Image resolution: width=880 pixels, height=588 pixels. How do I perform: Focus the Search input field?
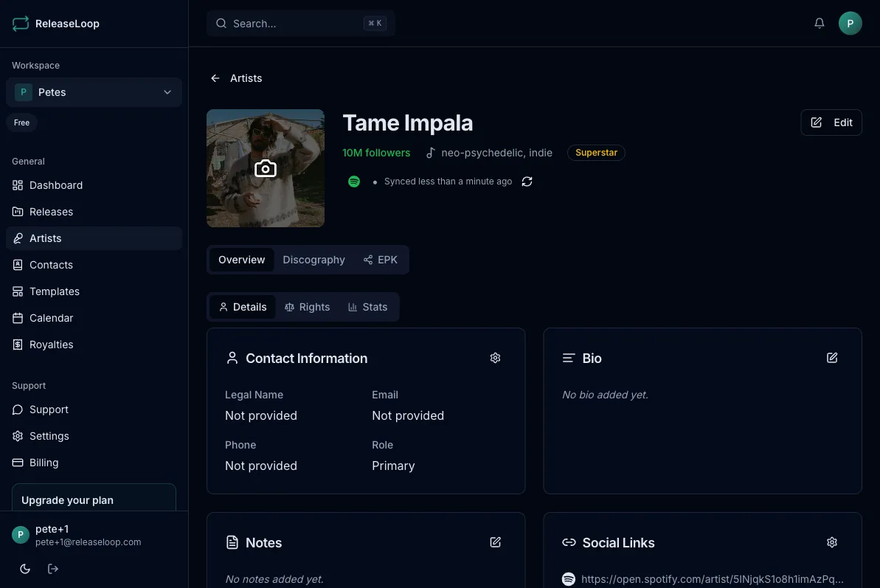(x=301, y=24)
